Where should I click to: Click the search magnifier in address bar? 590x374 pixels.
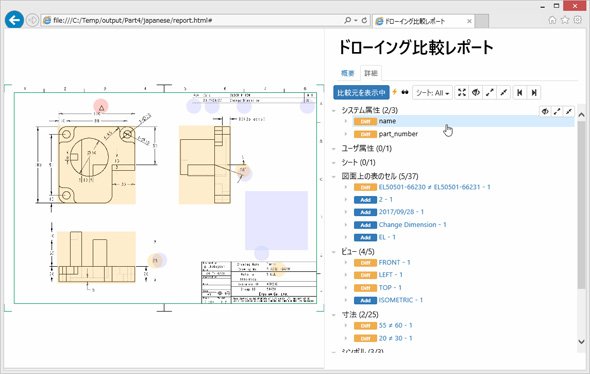pyautogui.click(x=348, y=20)
